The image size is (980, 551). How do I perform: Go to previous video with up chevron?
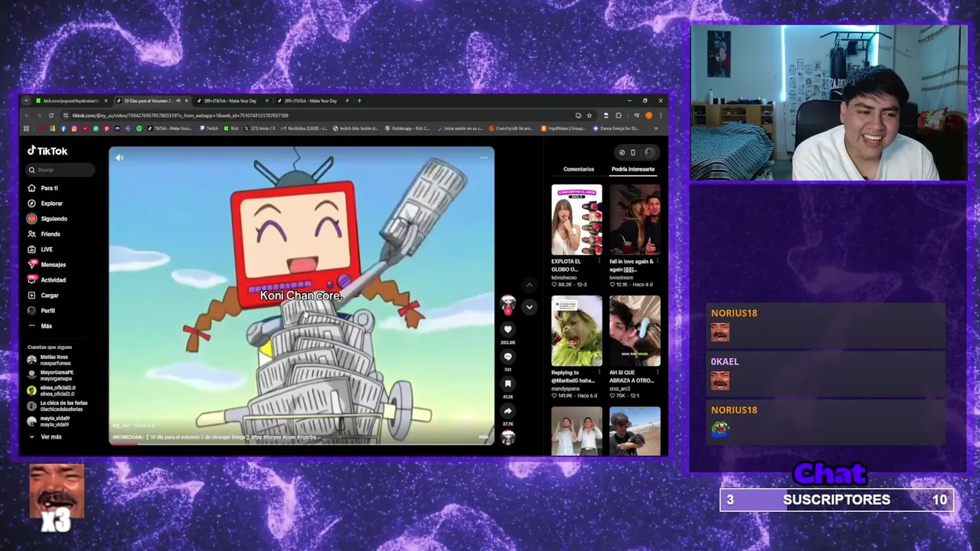(x=529, y=285)
